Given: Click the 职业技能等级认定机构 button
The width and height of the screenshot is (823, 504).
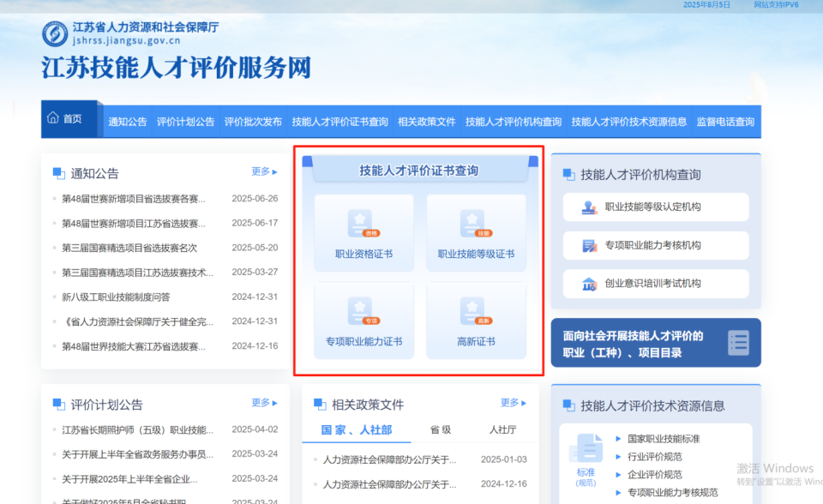Looking at the screenshot, I should (x=656, y=207).
